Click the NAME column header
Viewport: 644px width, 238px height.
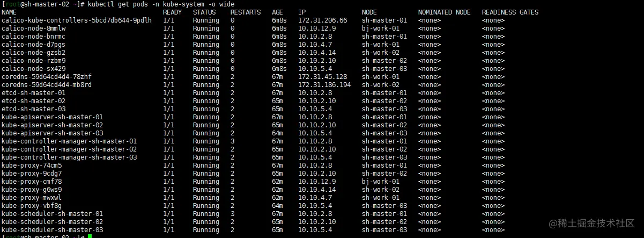pyautogui.click(x=9, y=12)
